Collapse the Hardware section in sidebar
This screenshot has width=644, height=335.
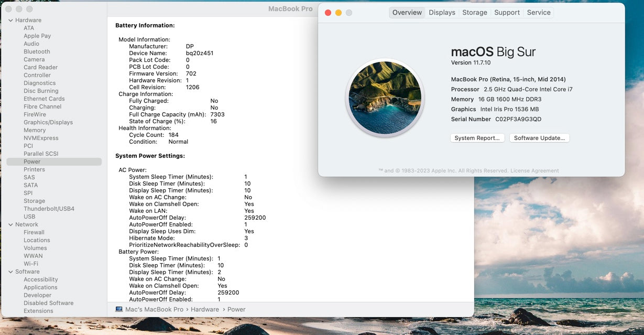(10, 20)
